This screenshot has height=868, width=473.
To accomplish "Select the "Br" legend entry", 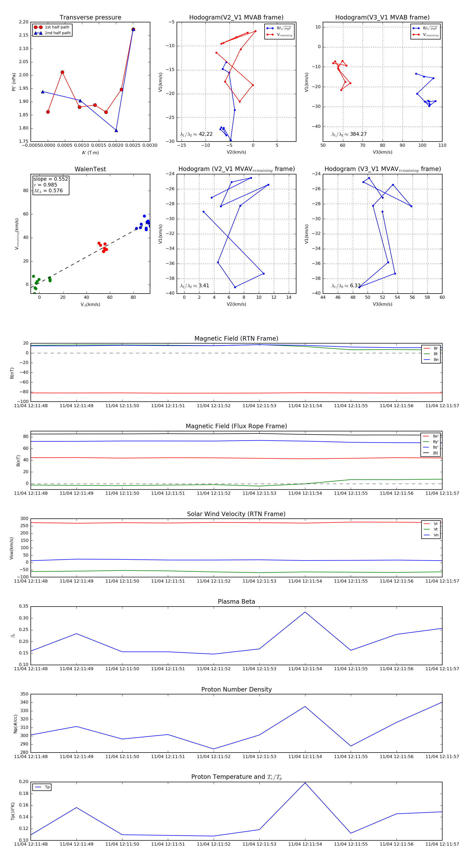I will (431, 349).
